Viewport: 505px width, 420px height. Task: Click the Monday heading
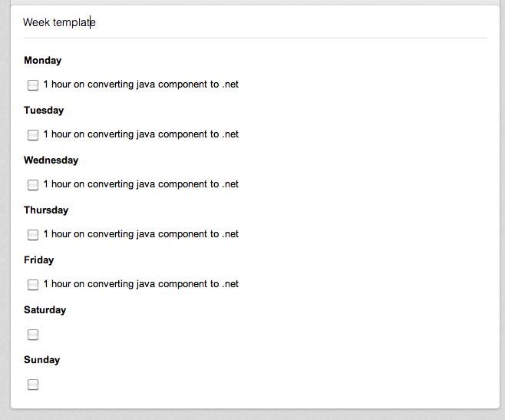pyautogui.click(x=43, y=61)
